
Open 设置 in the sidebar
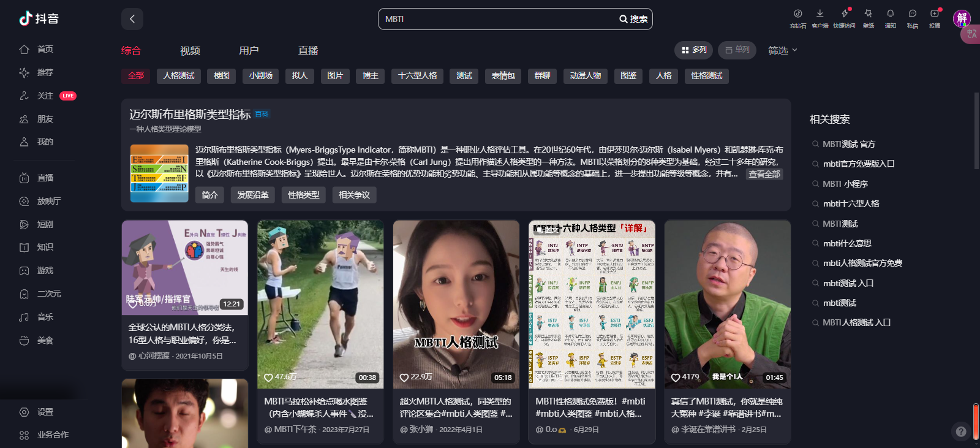click(x=37, y=412)
